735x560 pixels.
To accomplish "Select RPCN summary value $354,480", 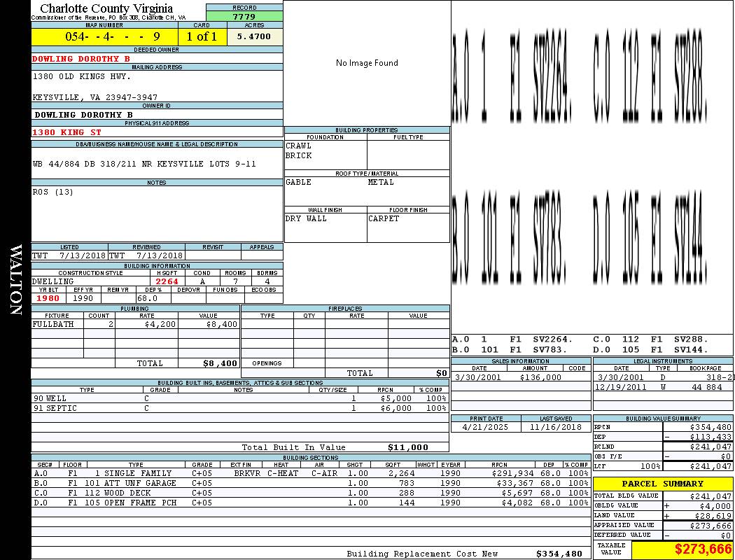I will coord(710,428).
